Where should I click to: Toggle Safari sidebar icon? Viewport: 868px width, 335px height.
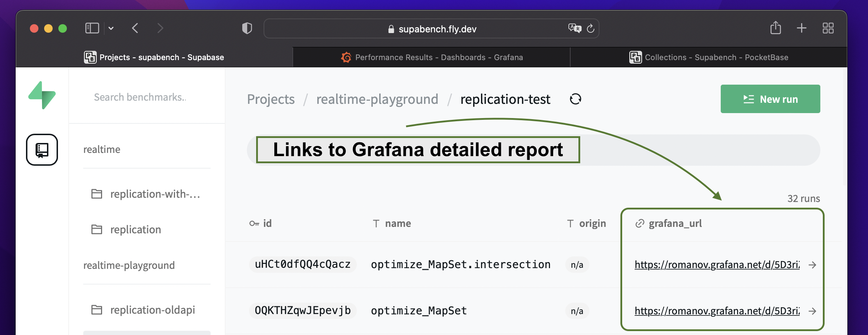tap(92, 28)
